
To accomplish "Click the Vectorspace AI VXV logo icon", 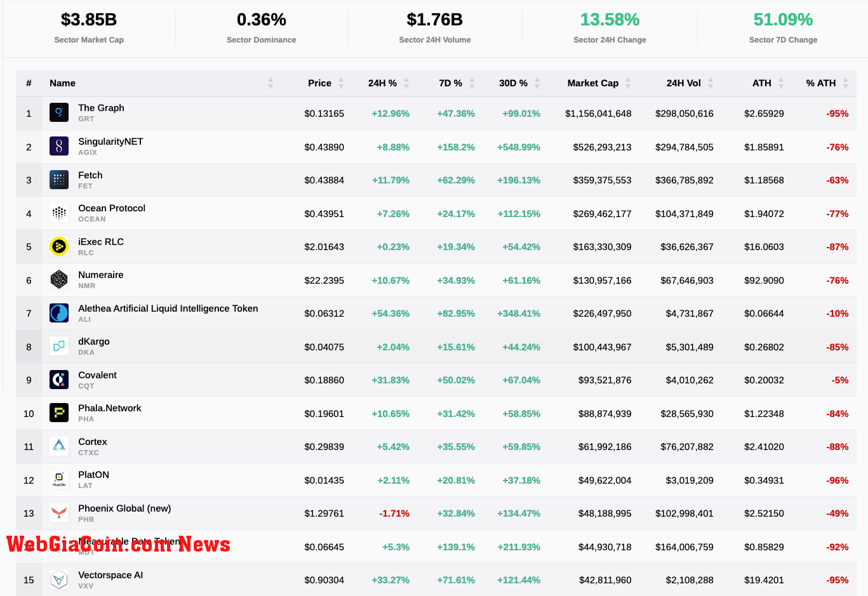I will pos(59,579).
